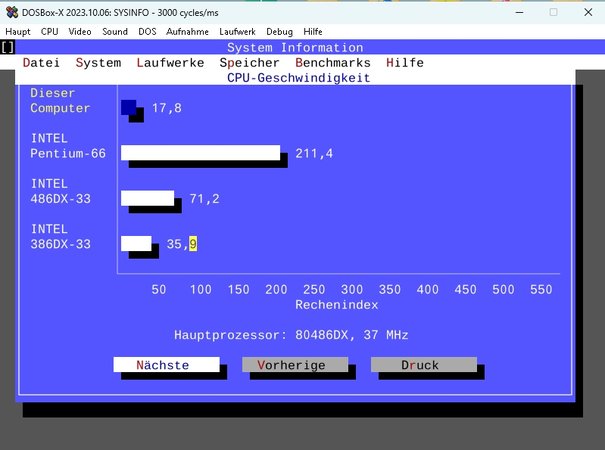Open the System menu in SYSINFO

(98, 63)
